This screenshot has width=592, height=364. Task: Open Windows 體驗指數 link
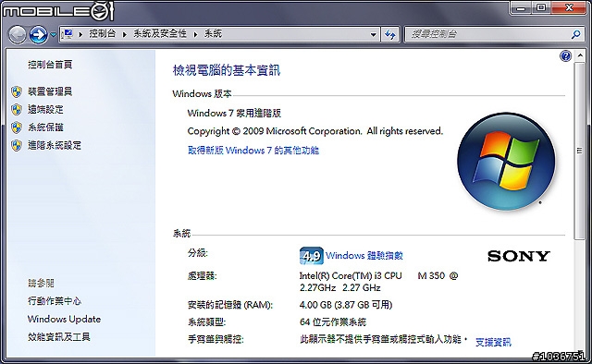point(364,255)
